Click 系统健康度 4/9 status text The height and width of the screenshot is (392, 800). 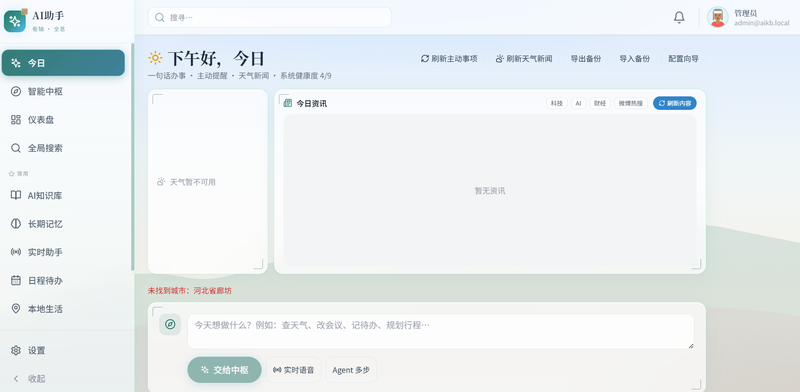(306, 76)
